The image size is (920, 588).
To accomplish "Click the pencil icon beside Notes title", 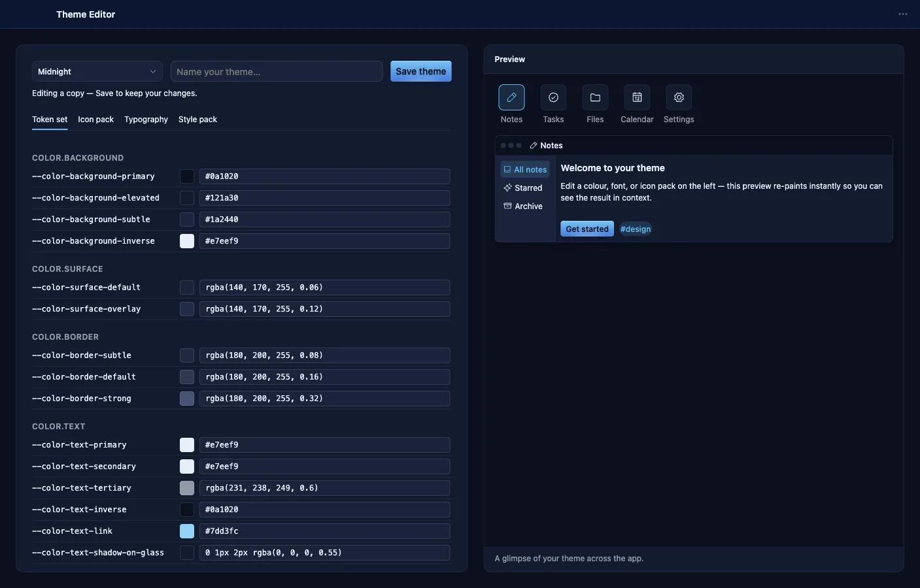I will 534,146.
